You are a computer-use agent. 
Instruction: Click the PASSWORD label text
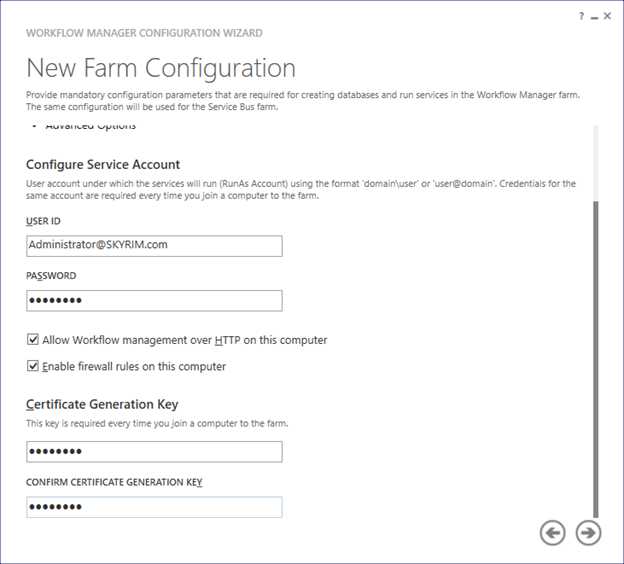click(x=51, y=276)
